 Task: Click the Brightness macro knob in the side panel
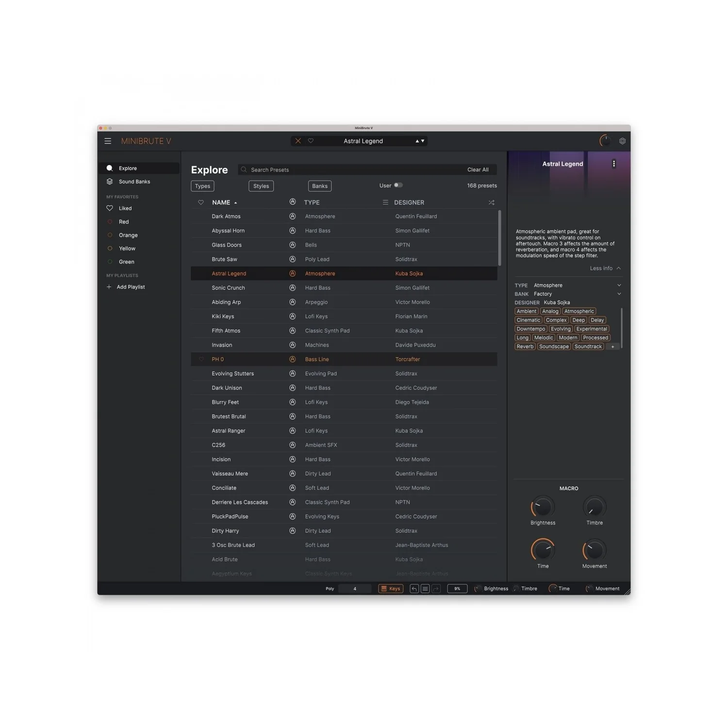(x=543, y=507)
